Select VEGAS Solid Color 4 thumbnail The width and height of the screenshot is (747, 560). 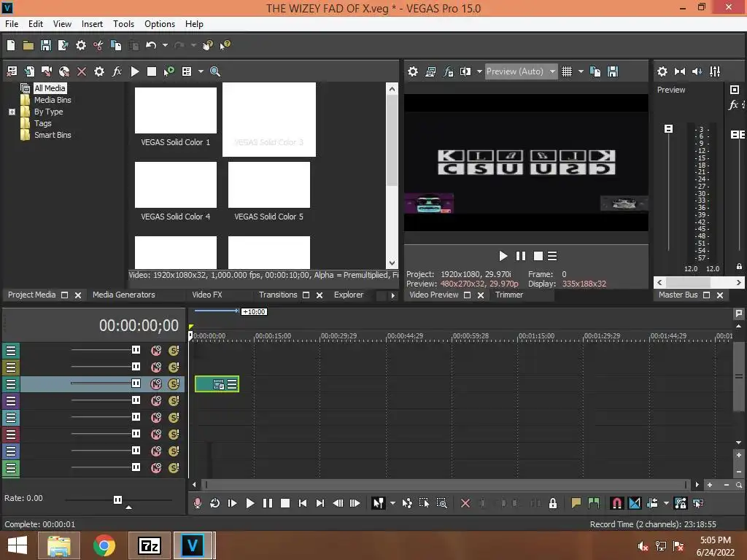click(175, 184)
